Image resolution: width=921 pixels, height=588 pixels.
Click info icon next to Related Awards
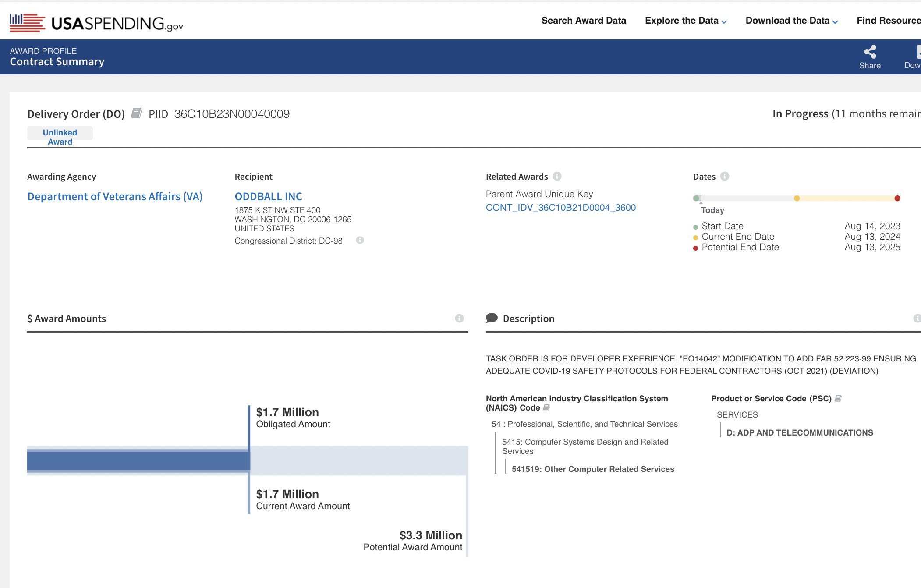557,176
